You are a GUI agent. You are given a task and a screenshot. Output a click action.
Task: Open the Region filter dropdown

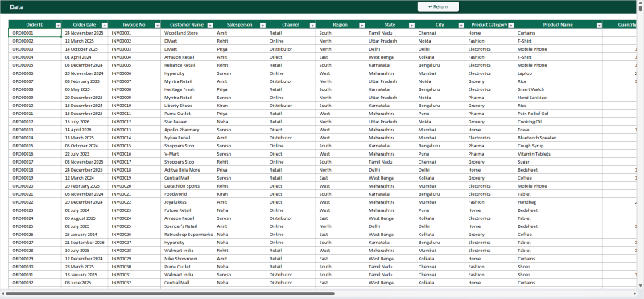point(361,25)
